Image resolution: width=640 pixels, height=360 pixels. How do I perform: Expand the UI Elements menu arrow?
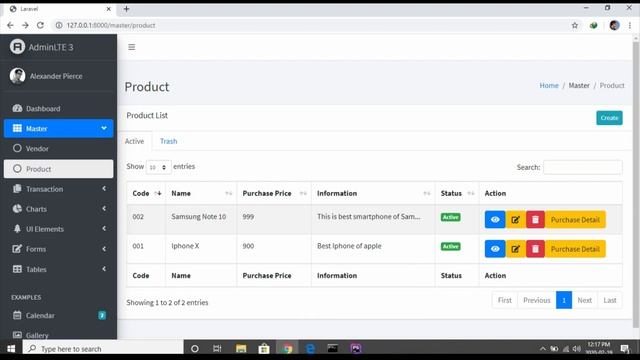click(104, 229)
